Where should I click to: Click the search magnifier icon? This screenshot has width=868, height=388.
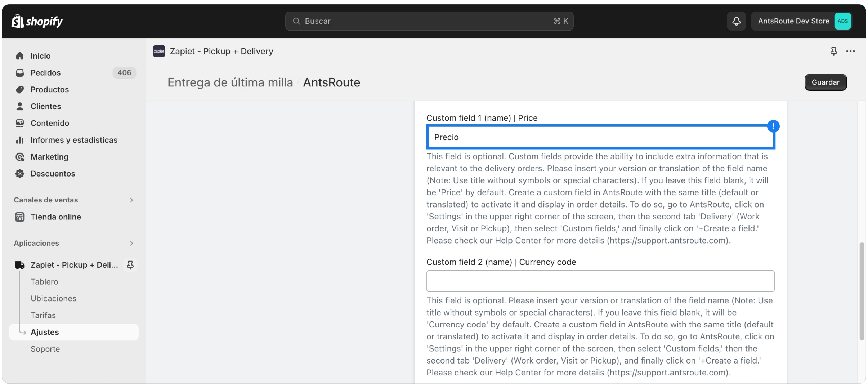pyautogui.click(x=296, y=21)
